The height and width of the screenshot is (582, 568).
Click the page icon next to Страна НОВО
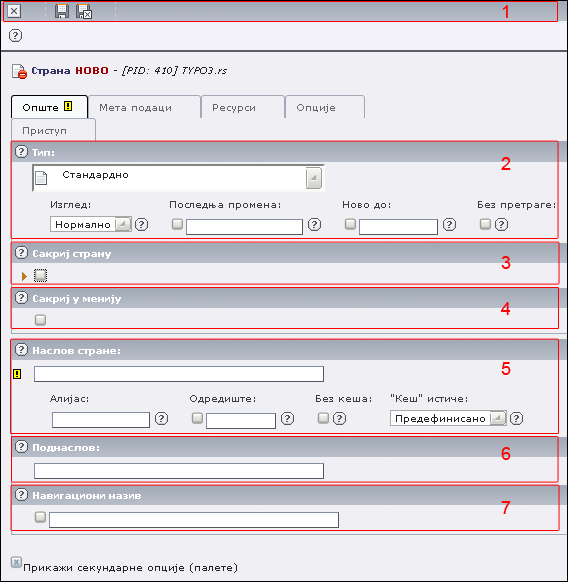tap(19, 71)
